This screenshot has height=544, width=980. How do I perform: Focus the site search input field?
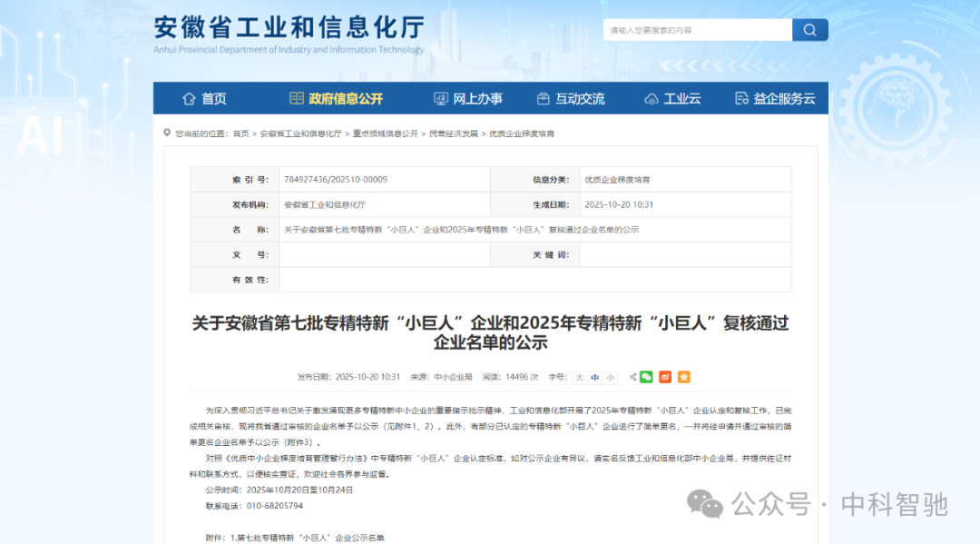(x=698, y=30)
